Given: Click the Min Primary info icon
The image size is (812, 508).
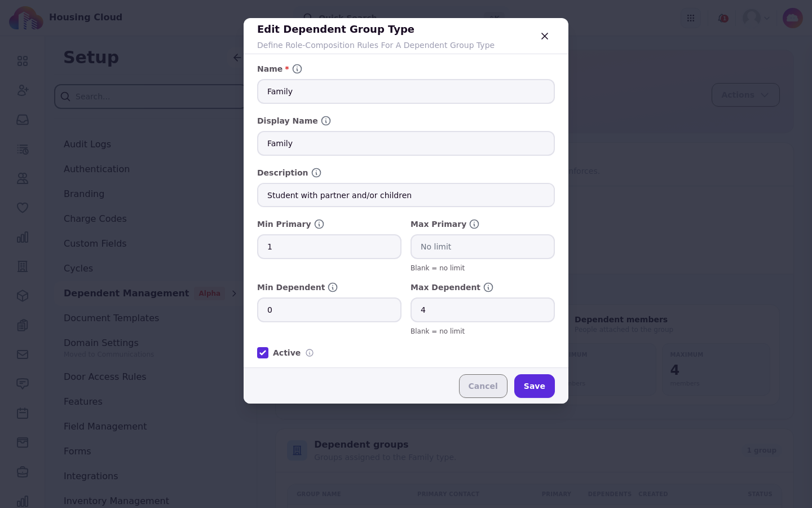Looking at the screenshot, I should coord(319,224).
